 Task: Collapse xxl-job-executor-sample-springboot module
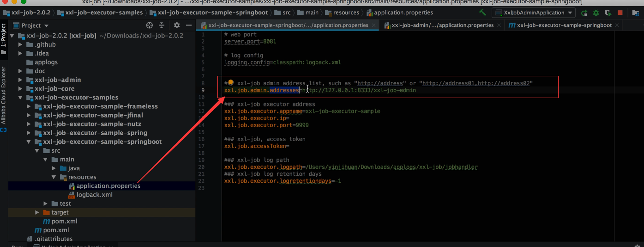click(x=29, y=142)
